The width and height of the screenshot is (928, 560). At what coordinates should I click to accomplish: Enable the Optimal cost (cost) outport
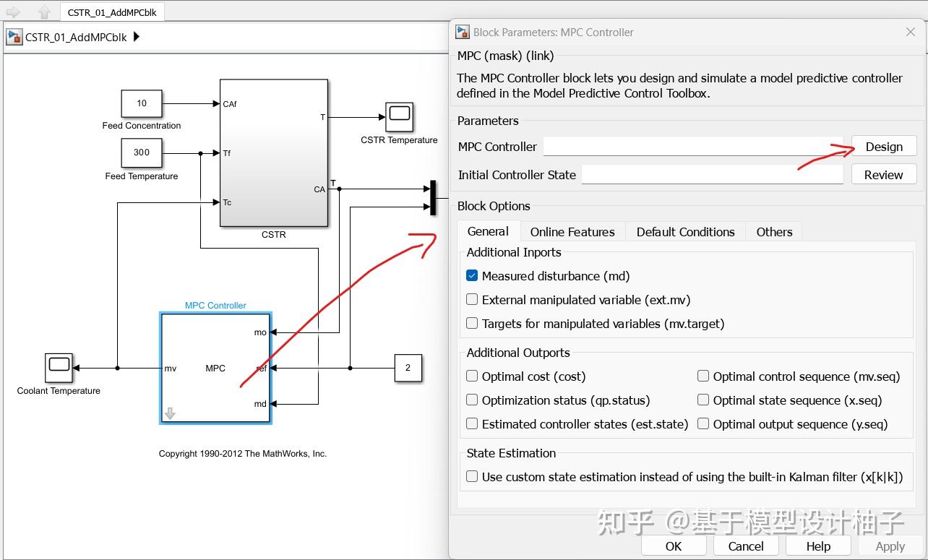coord(472,376)
